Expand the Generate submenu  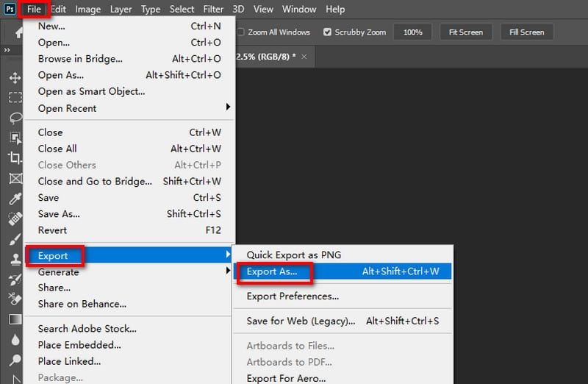129,271
